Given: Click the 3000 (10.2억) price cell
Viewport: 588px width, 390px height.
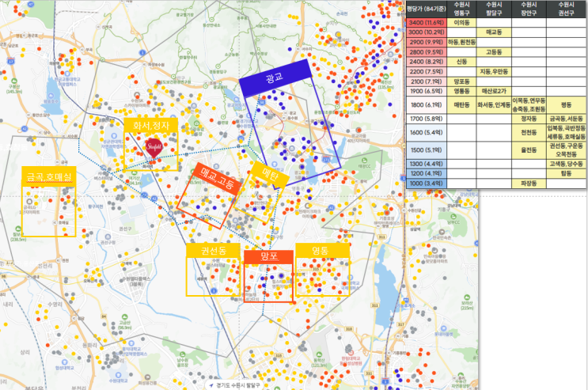Looking at the screenshot, I should coord(427,32).
